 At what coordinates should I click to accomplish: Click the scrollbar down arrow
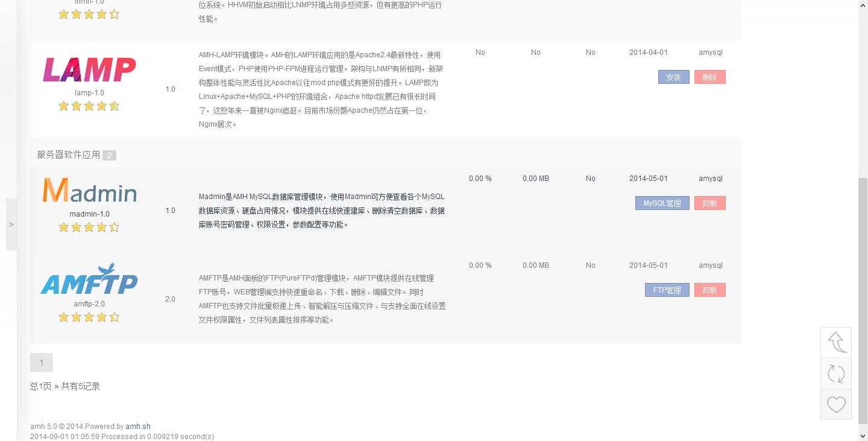tap(863, 436)
